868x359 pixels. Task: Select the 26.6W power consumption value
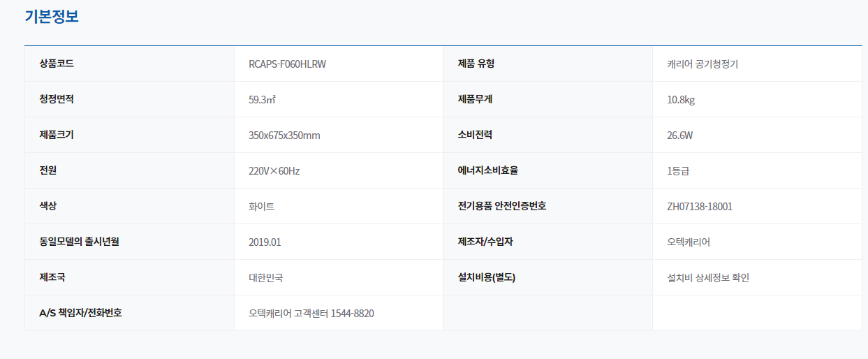click(679, 135)
